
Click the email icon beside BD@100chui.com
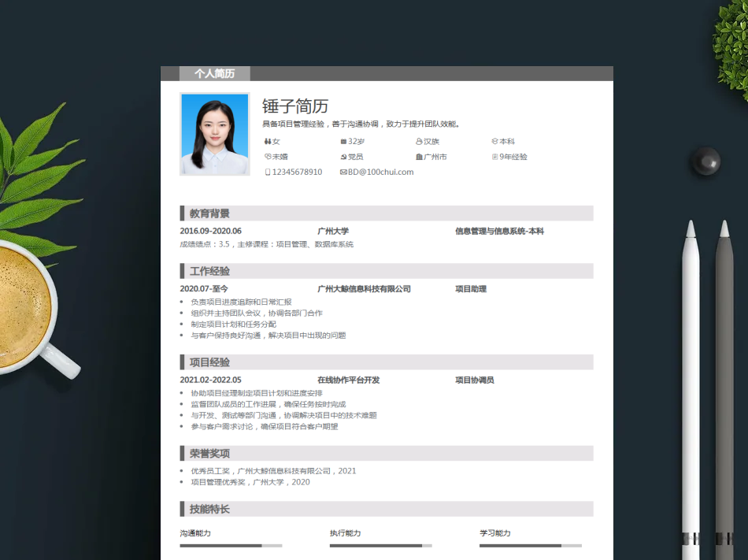click(343, 172)
